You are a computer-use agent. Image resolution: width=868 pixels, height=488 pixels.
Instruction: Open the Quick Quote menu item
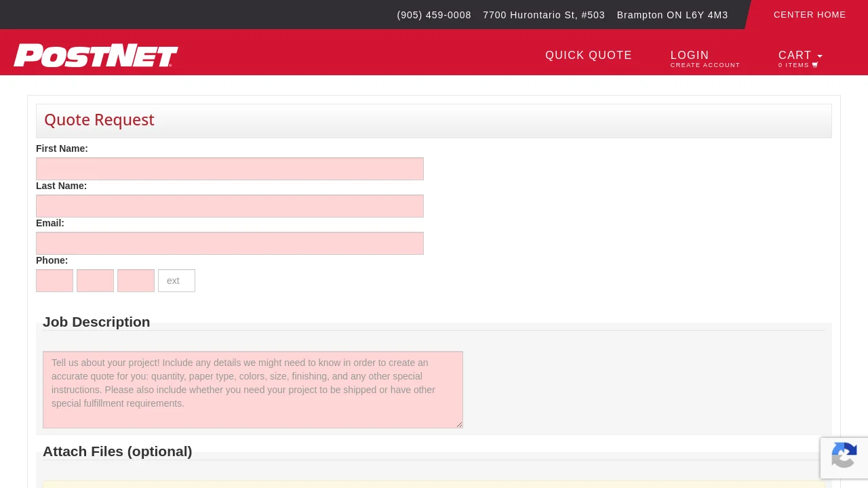coord(589,56)
